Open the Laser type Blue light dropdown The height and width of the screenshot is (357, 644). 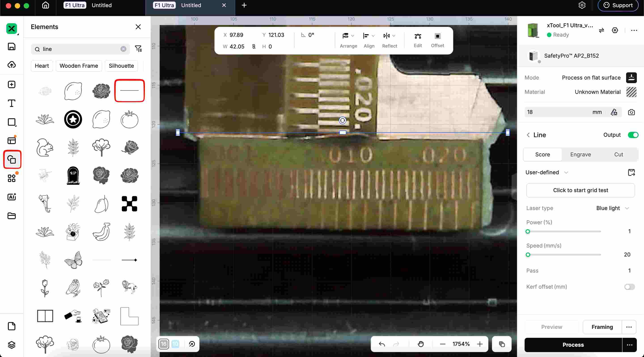tap(612, 208)
